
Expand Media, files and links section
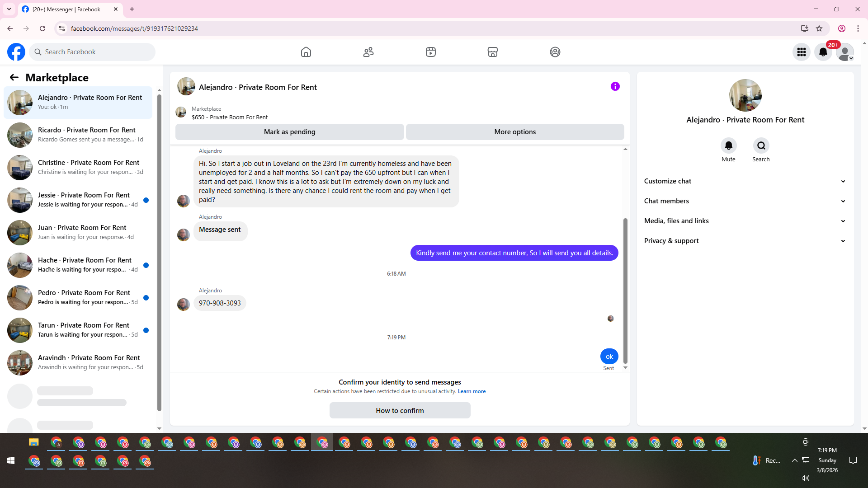745,221
